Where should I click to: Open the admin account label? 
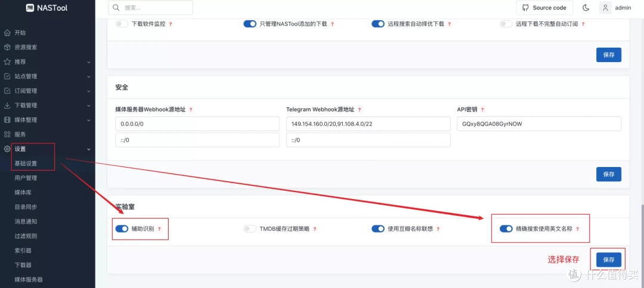623,8
